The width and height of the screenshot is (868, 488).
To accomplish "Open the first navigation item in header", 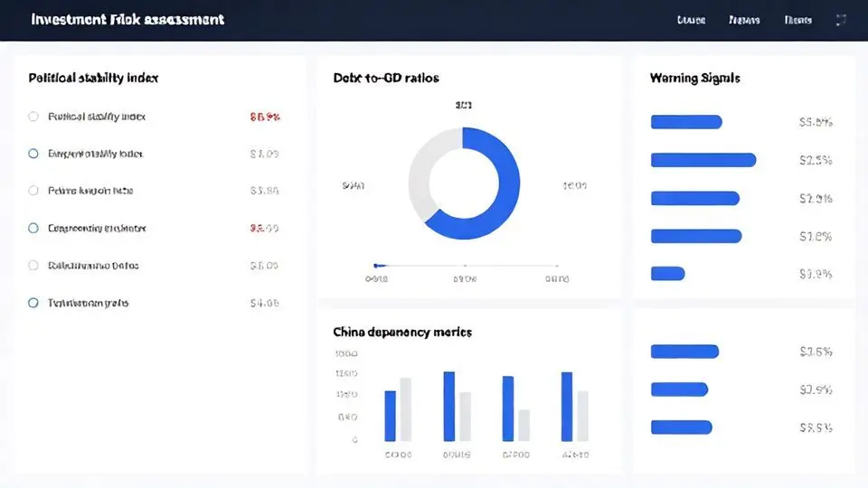I will 691,20.
